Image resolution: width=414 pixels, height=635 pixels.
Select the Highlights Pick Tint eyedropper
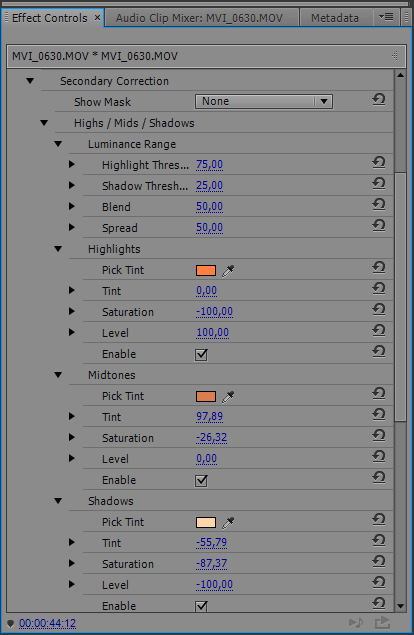coord(228,271)
